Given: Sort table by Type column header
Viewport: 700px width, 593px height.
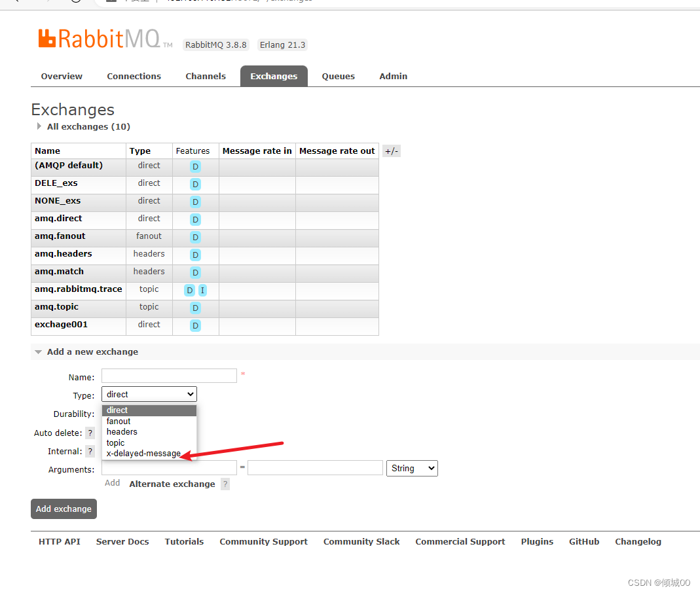Looking at the screenshot, I should [140, 151].
